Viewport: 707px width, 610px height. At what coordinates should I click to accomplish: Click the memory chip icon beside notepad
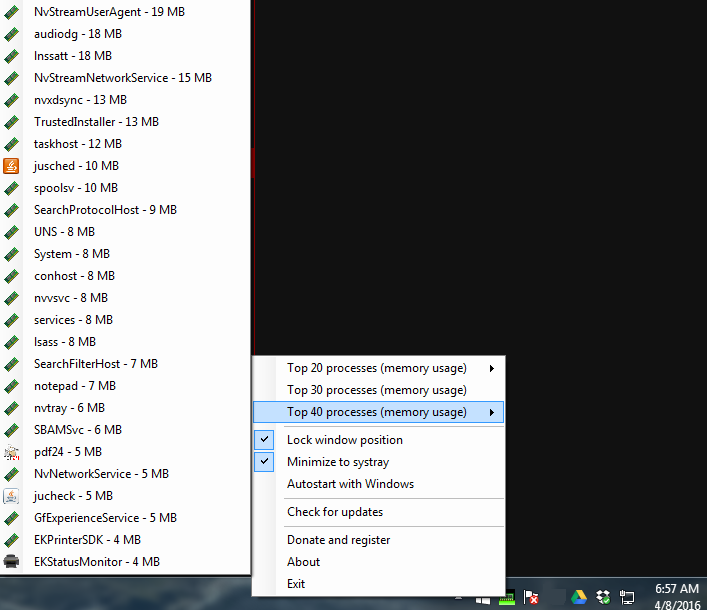[x=11, y=386]
